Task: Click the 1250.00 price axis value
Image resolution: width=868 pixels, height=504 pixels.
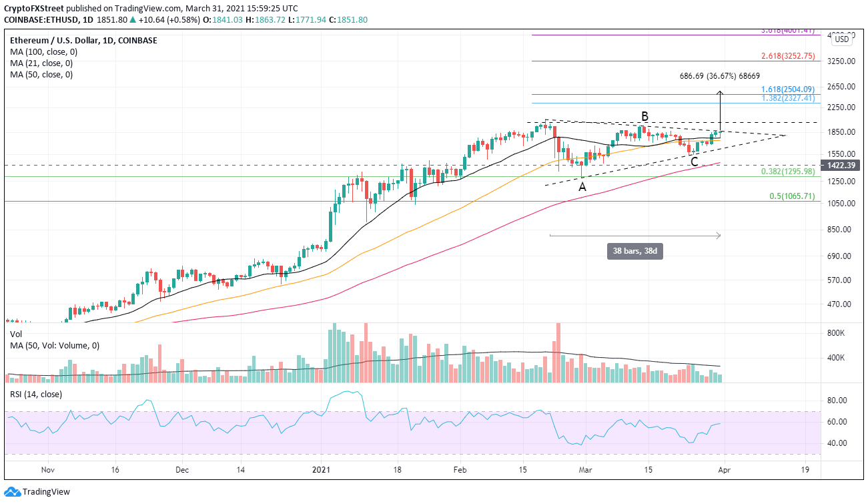Action: pos(841,181)
